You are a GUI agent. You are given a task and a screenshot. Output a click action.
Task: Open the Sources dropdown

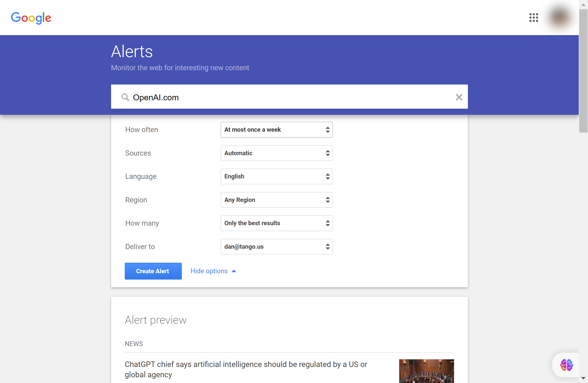tap(276, 153)
